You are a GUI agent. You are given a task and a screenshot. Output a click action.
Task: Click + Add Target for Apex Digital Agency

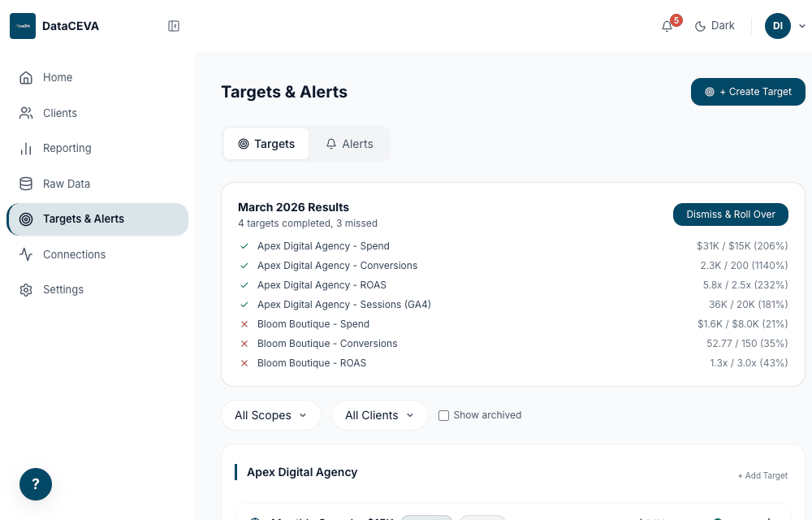[x=762, y=475]
